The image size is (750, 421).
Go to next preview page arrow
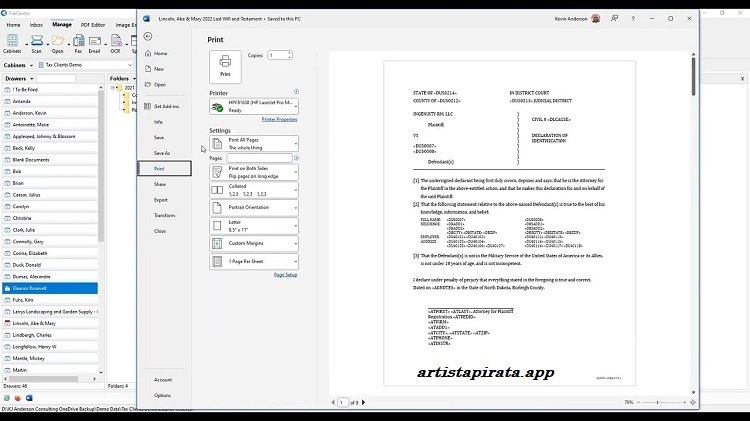(364, 403)
